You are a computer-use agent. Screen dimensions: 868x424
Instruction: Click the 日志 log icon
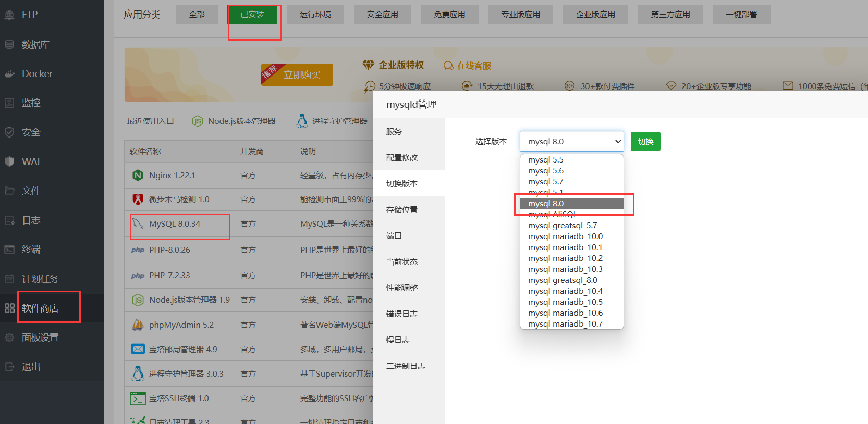pos(9,220)
